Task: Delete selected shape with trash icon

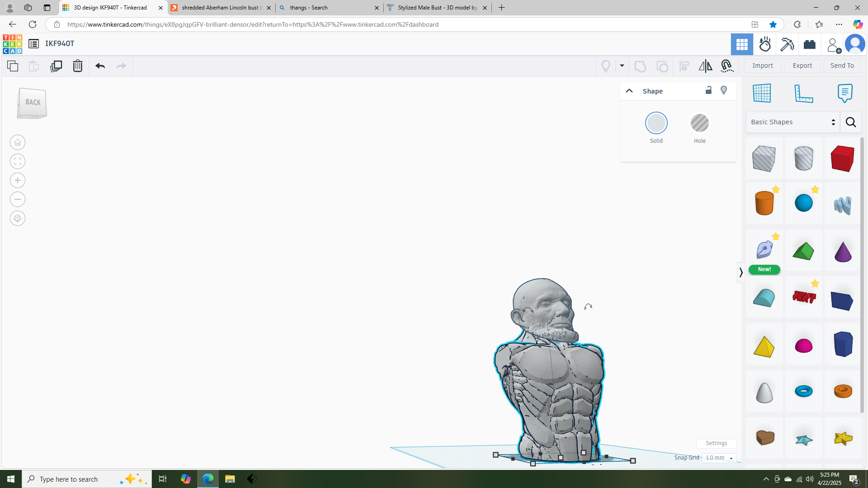Action: tap(78, 66)
